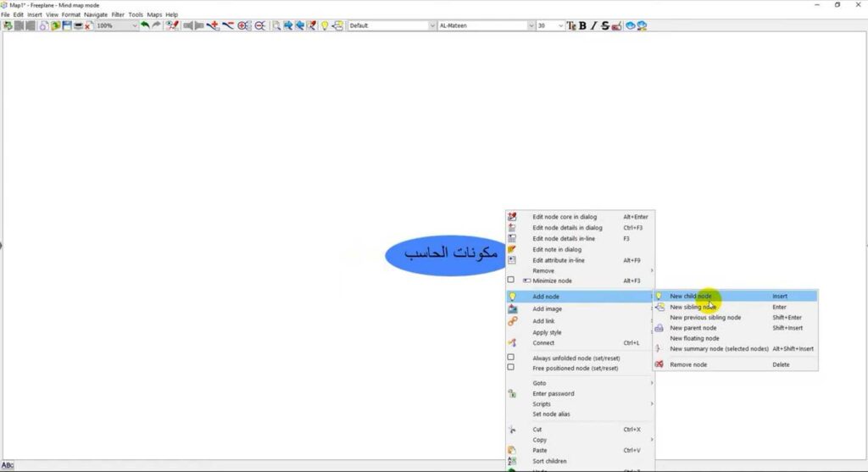
Task: Click the Find previous blue arrow icon
Action: click(299, 25)
